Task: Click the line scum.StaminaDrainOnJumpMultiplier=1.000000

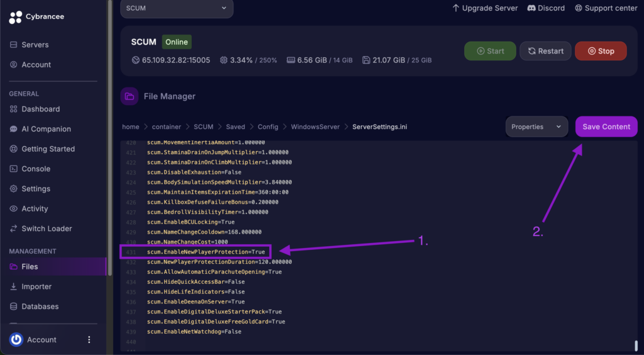Action: pyautogui.click(x=218, y=152)
